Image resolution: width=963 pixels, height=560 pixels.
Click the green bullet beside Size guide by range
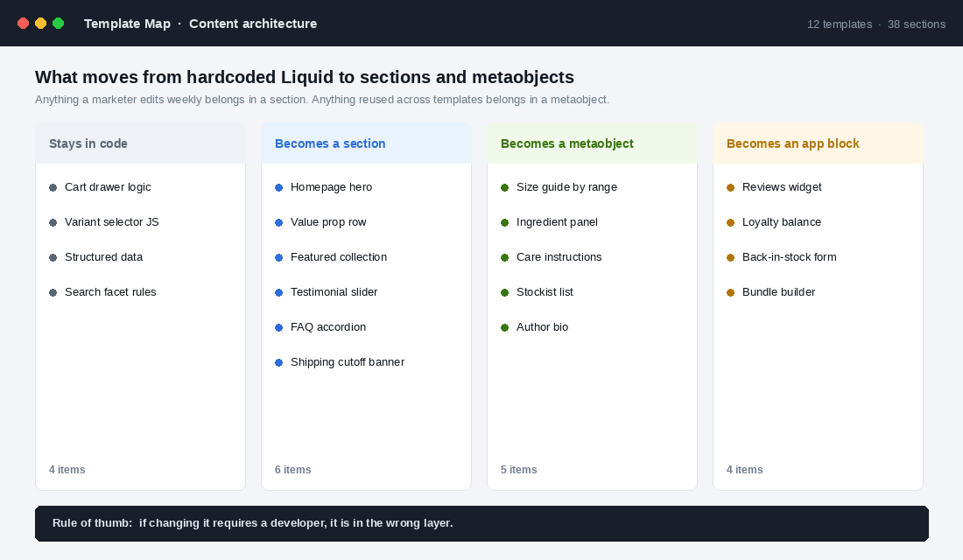(x=505, y=188)
